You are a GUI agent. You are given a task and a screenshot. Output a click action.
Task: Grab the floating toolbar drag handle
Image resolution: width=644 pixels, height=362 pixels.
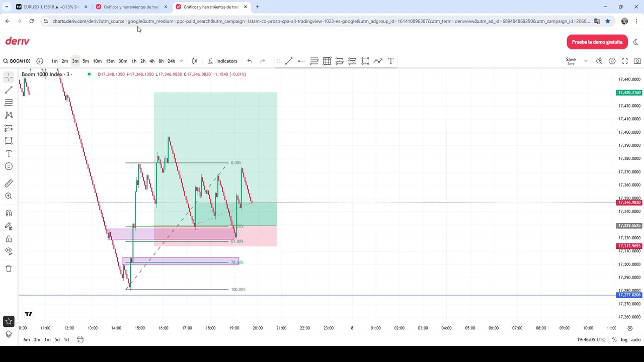click(278, 61)
